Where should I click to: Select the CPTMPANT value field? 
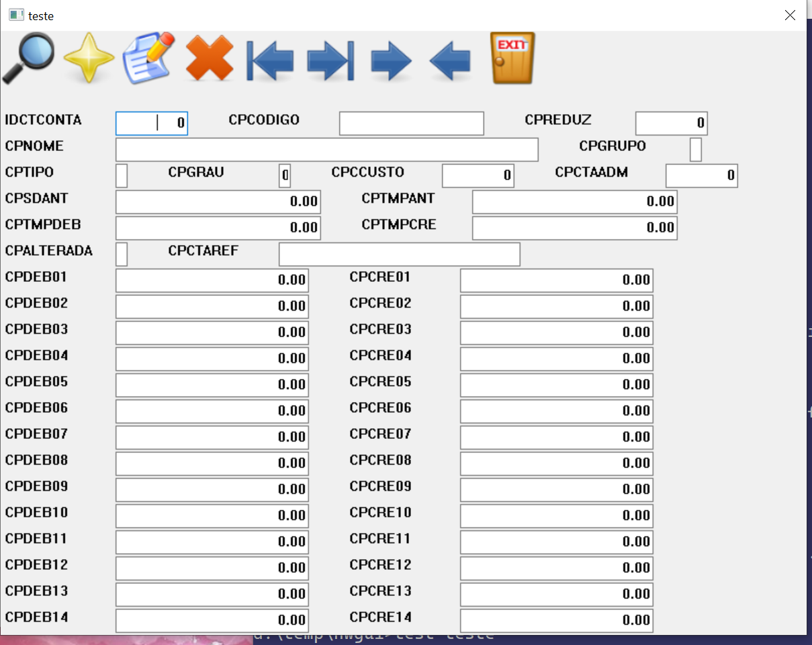pos(575,202)
